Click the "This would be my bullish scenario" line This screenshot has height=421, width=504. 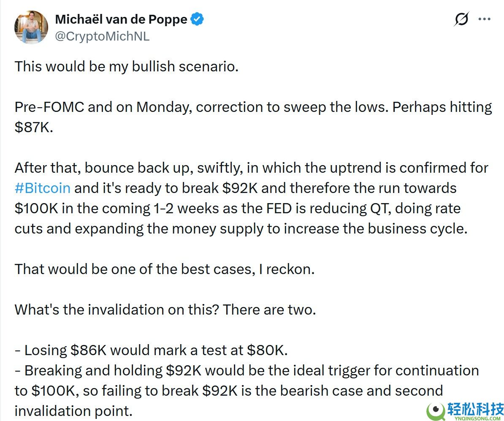coord(127,67)
